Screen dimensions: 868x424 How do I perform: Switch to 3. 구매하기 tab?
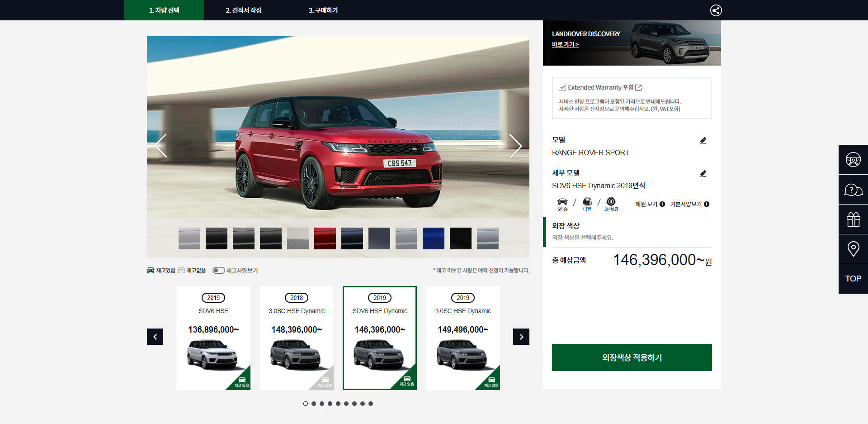(323, 10)
